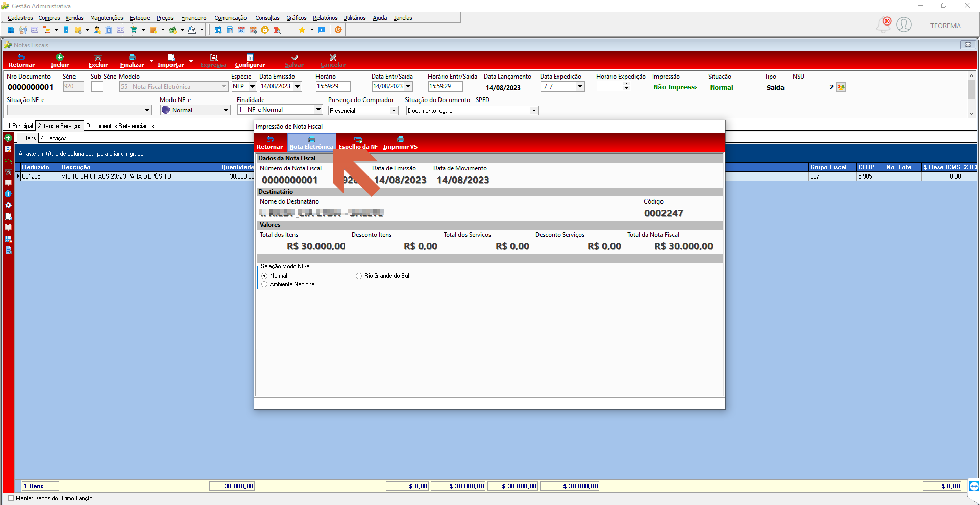Select the Rio Grande do Sul radio option

pos(359,276)
